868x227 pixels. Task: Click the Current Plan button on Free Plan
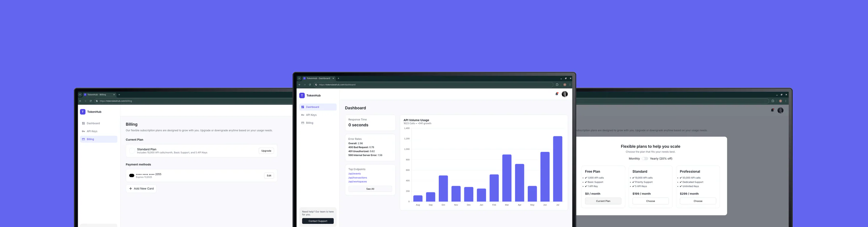click(x=603, y=201)
